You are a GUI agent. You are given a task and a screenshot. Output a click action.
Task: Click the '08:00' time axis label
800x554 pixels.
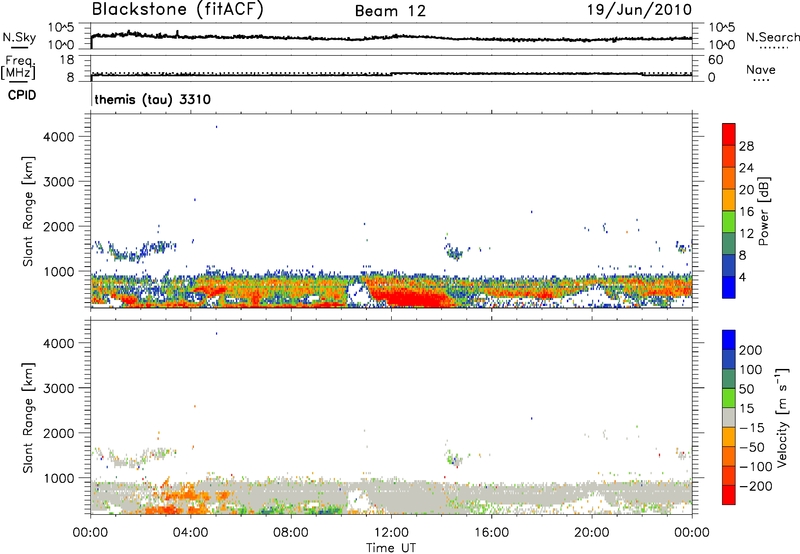[x=291, y=533]
